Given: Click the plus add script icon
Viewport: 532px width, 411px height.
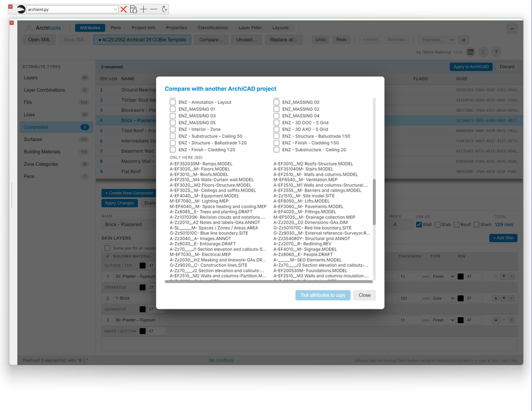Looking at the screenshot, I should point(144,10).
